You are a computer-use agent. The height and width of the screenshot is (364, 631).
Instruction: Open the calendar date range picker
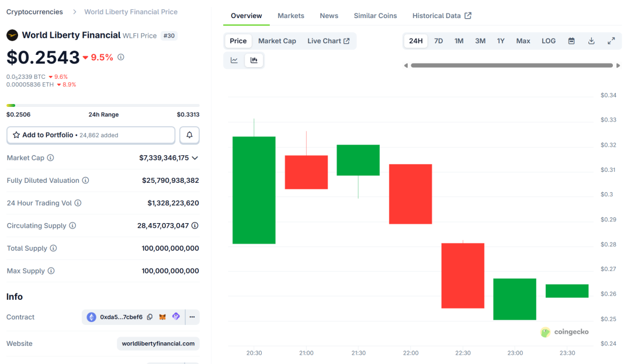coord(571,41)
